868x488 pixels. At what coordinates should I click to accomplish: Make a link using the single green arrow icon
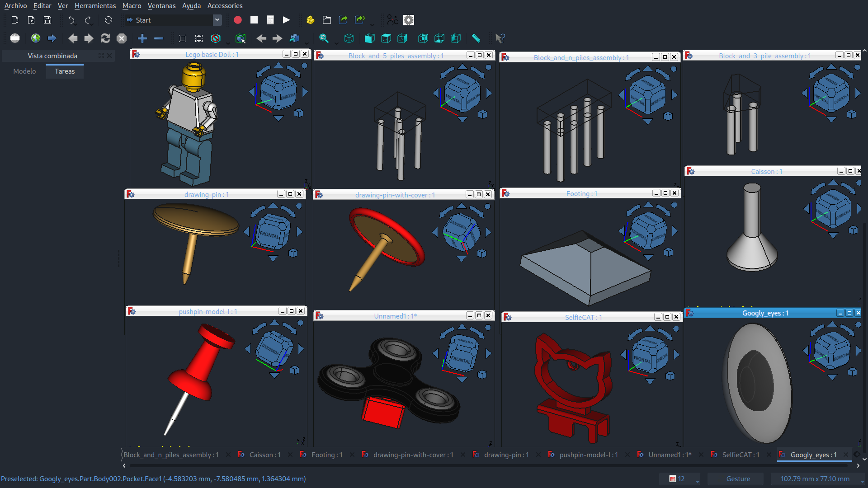pyautogui.click(x=343, y=20)
